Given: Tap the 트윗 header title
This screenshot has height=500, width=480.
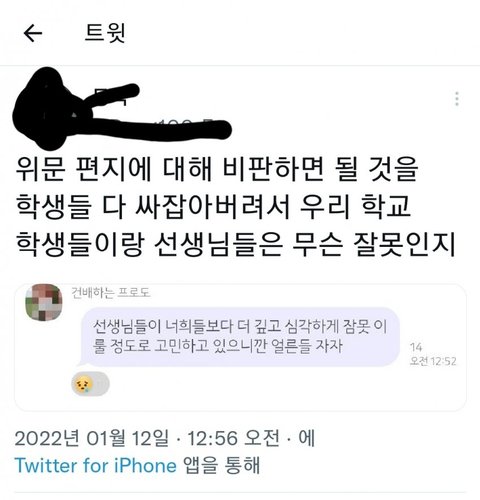Looking at the screenshot, I should coord(105,33).
